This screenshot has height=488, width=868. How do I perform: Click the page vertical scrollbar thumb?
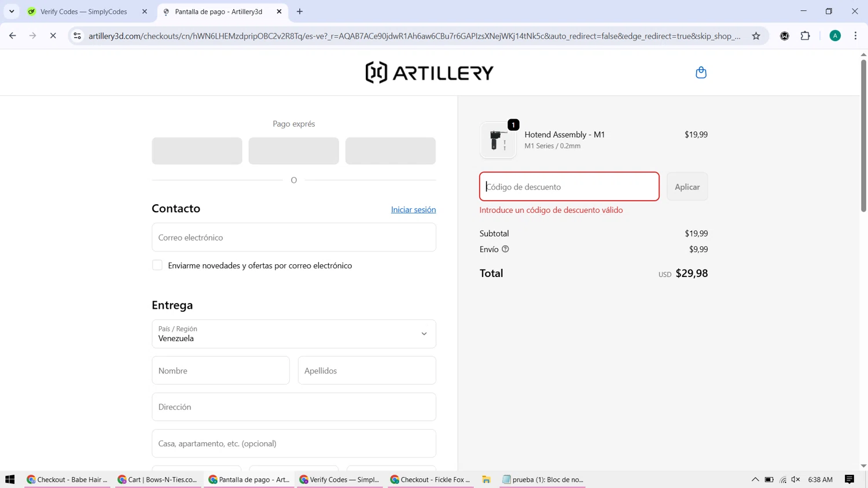[863, 135]
